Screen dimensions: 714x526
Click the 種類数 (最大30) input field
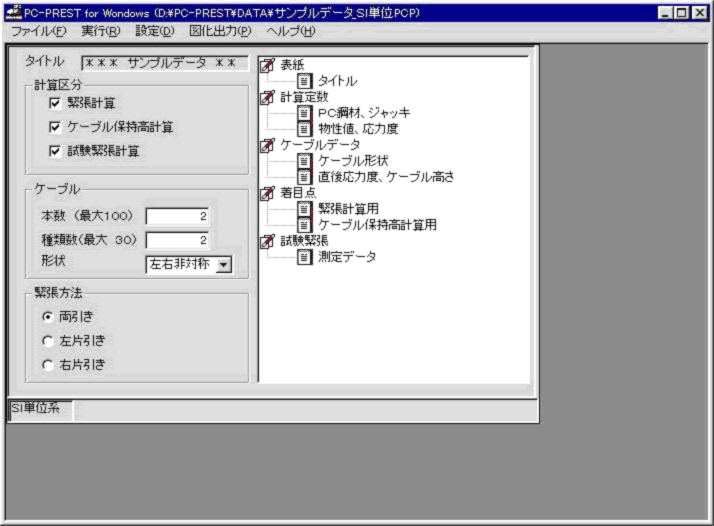click(x=177, y=240)
